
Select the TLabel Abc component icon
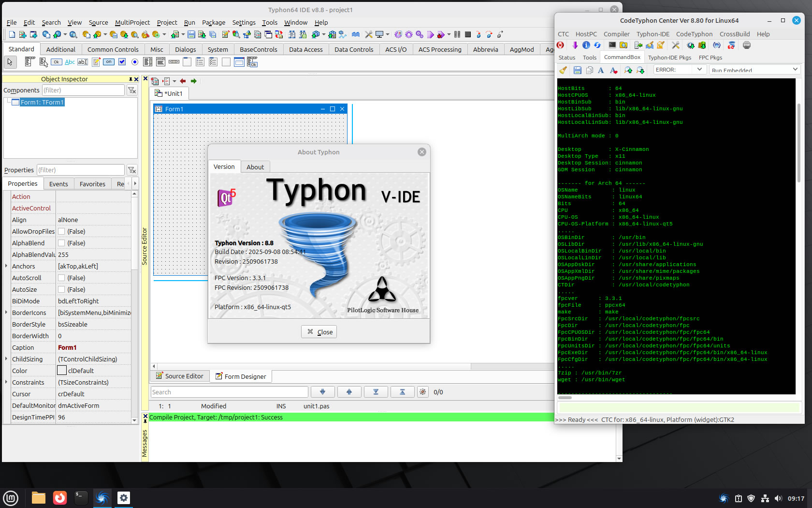coord(70,61)
